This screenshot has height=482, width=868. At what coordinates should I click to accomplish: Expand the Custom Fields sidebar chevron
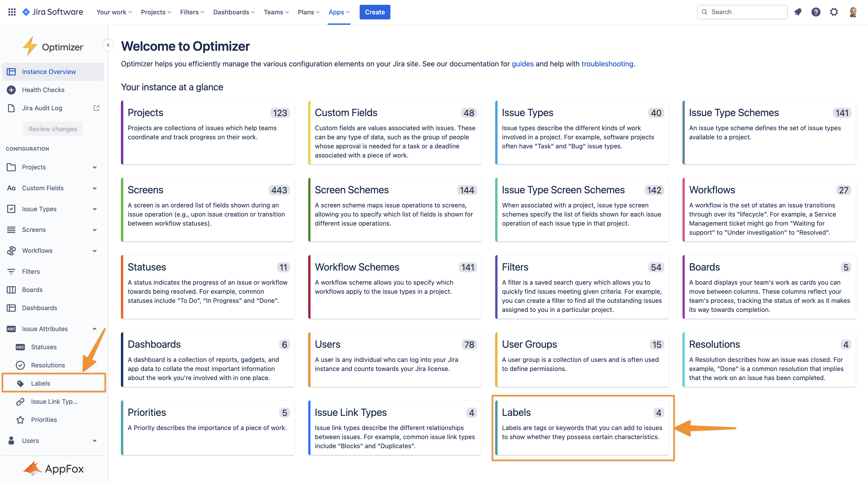pos(95,188)
